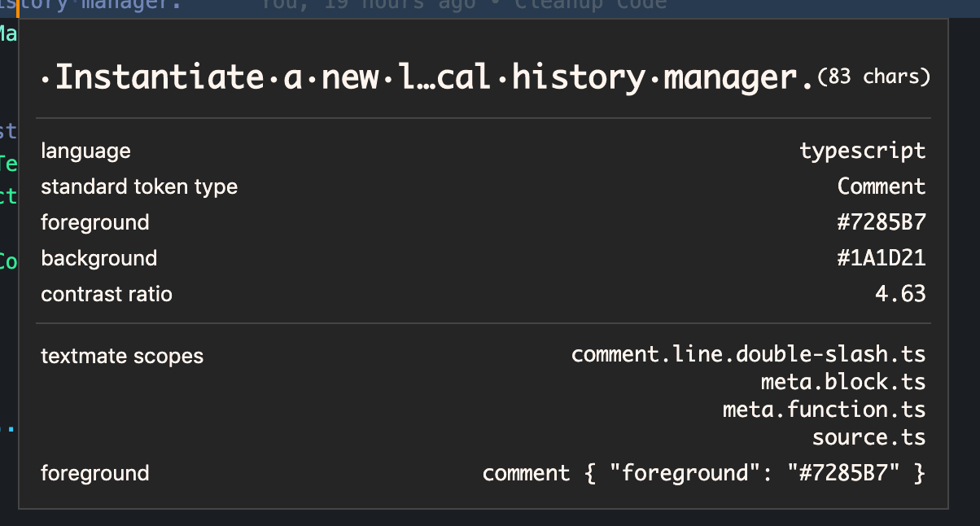Screen dimensions: 980x526
Task: Click the 'language' row label
Action: 85,151
